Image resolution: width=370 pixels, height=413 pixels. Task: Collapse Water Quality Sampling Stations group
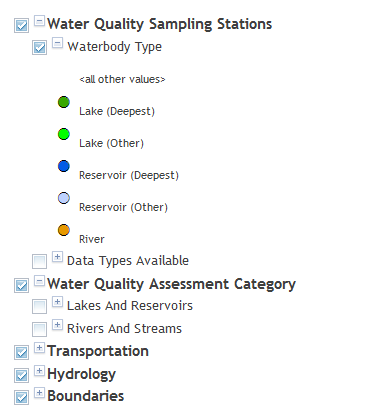click(39, 21)
